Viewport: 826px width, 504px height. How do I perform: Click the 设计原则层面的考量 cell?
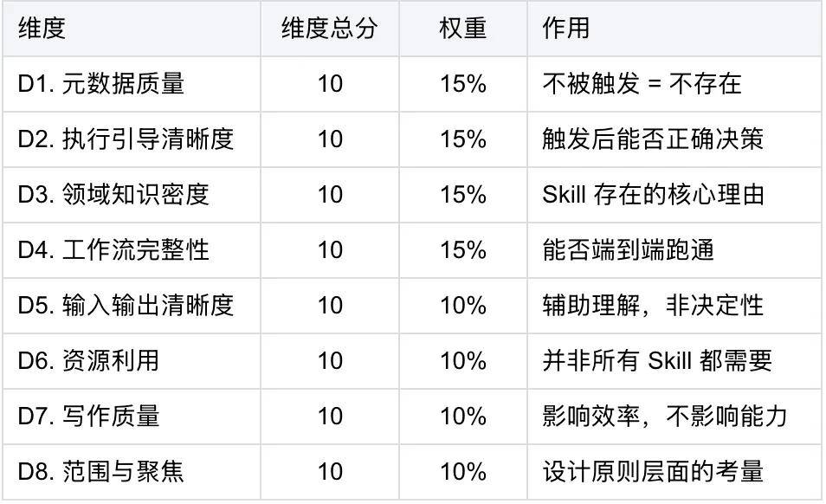click(674, 472)
